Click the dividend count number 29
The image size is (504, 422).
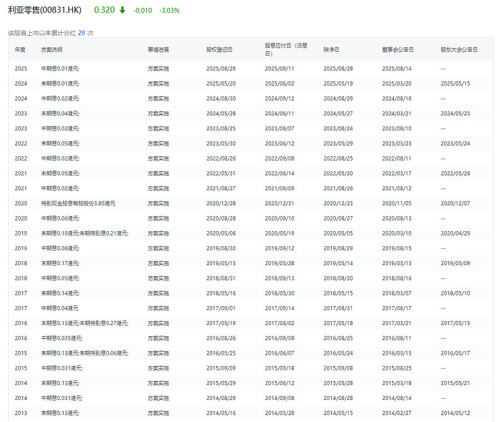[81, 32]
